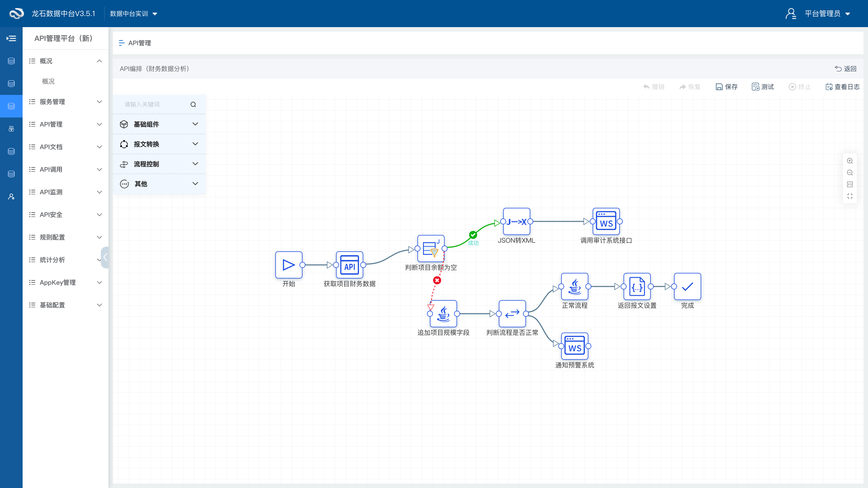Expand the 规则配置 menu

(65, 237)
